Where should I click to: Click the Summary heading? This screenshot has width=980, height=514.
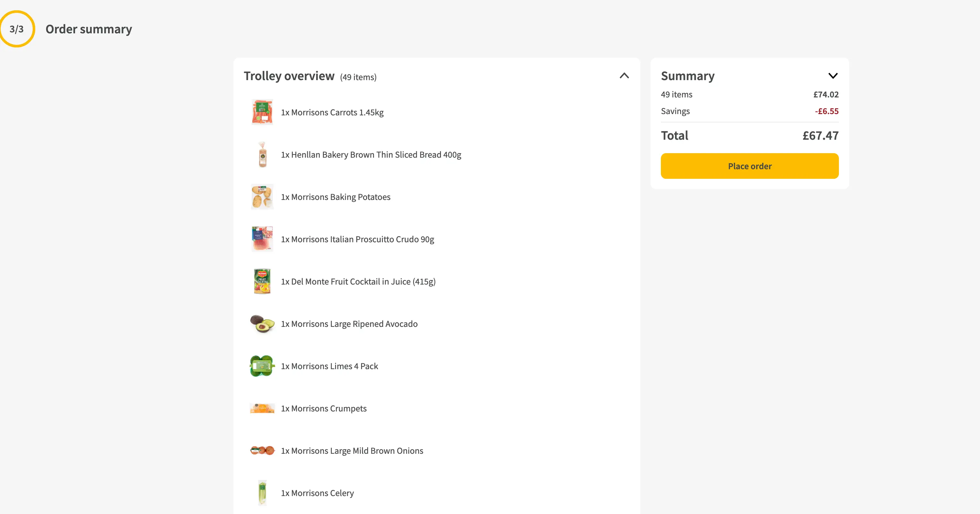coord(688,76)
